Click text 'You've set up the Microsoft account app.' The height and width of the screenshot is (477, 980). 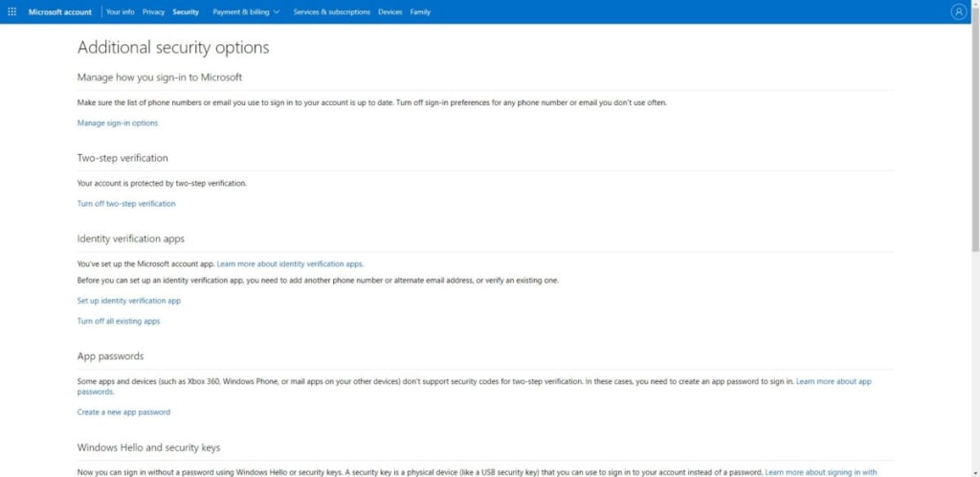pyautogui.click(x=145, y=263)
